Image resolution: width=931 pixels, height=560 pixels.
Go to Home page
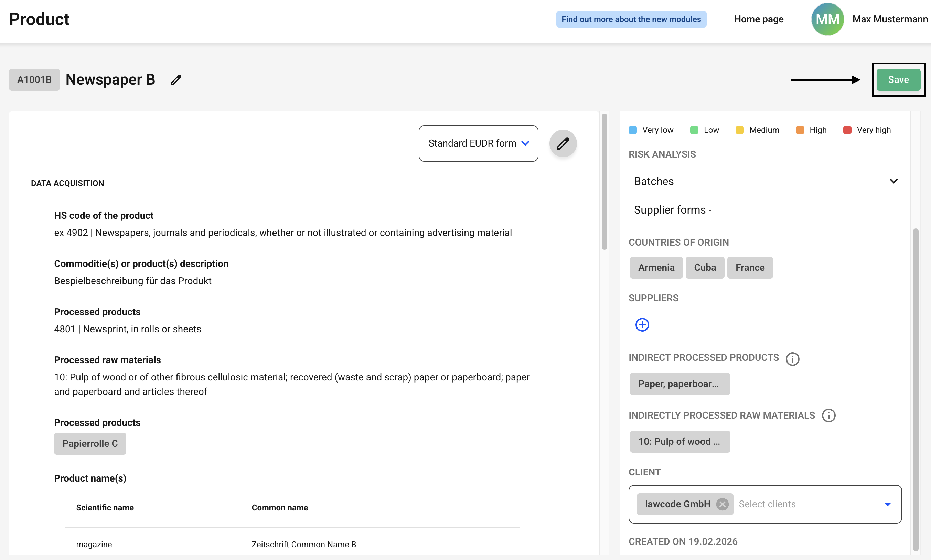coord(759,19)
